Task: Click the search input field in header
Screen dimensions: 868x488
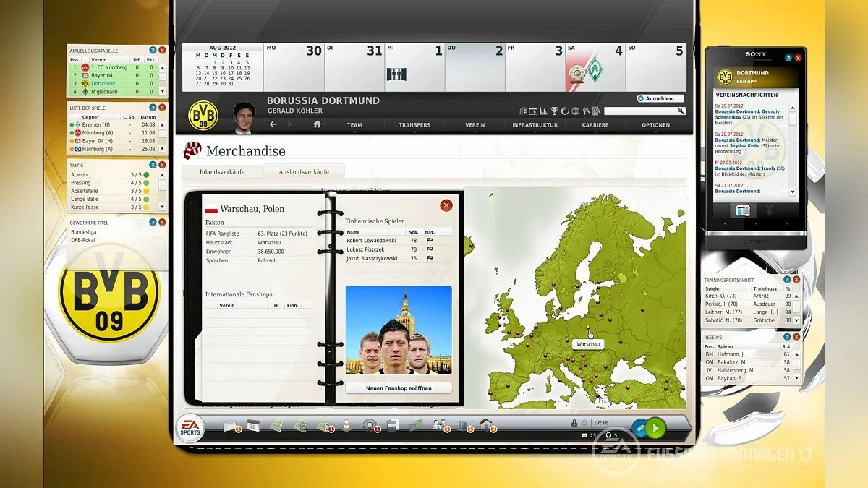Action: coord(640,111)
